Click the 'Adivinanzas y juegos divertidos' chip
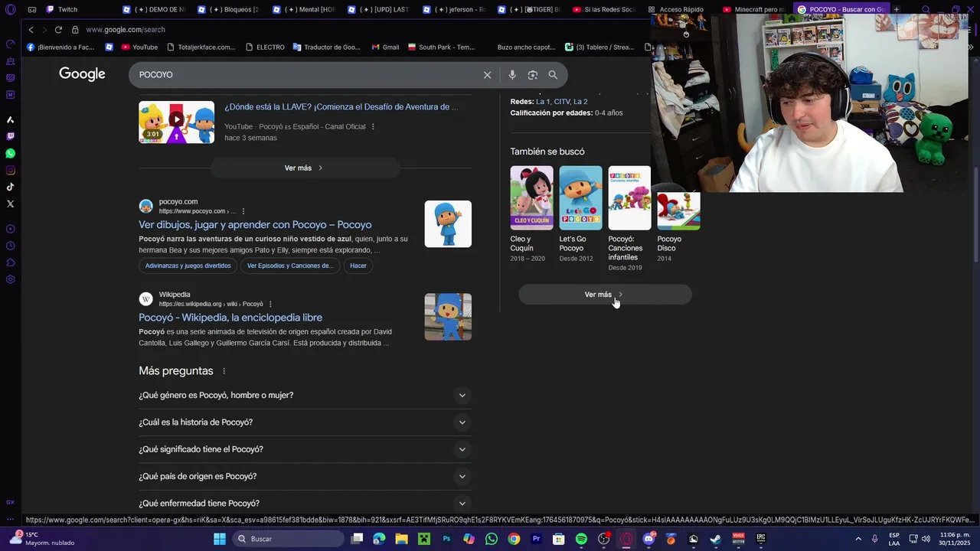Screen dimensions: 980x551 (188, 266)
